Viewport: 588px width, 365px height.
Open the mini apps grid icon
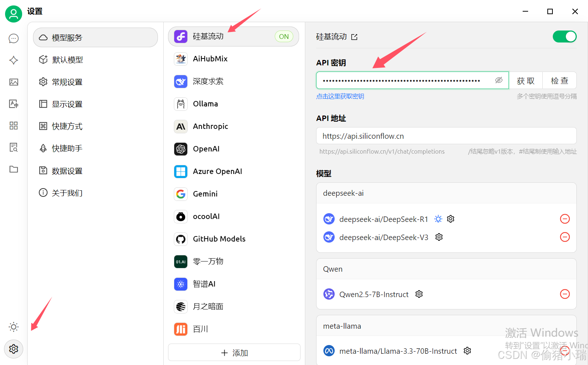point(13,126)
